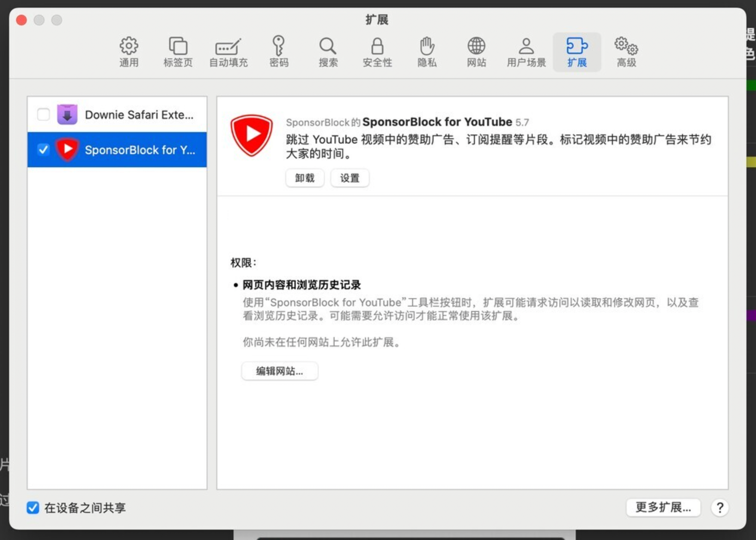The width and height of the screenshot is (756, 540).
Task: Open help with the question mark button
Action: click(720, 508)
